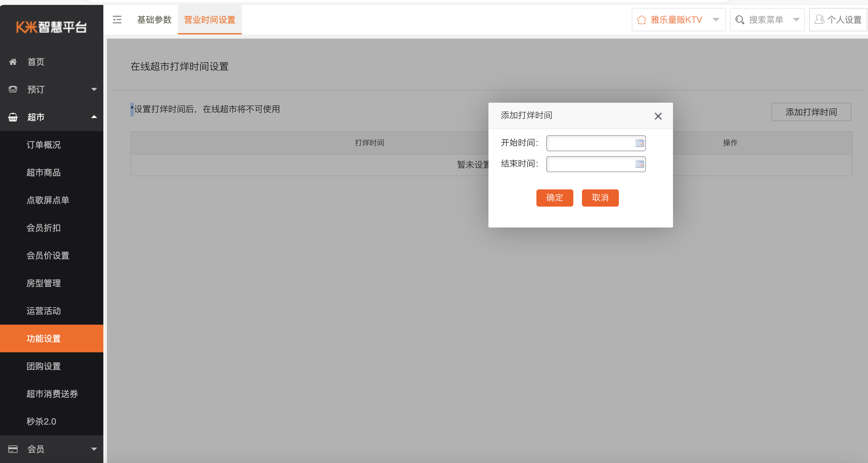Click the 开始时间 input field
This screenshot has width=868, height=463.
596,143
